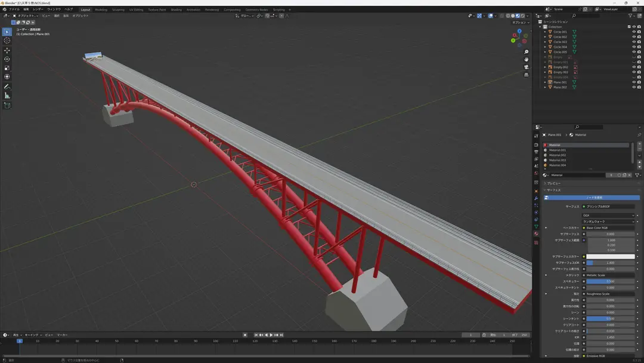This screenshot has height=363, width=644.
Task: Add a material slot with plus
Action: click(639, 144)
